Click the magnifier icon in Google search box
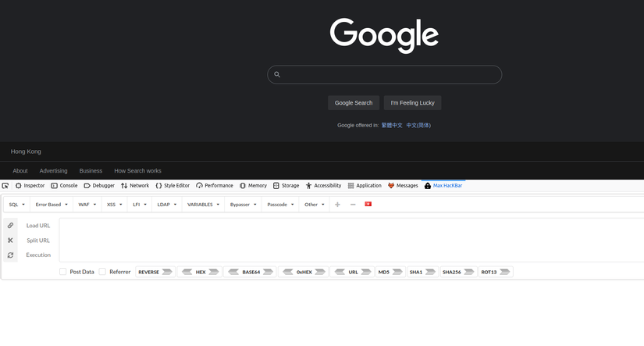Viewport: 644px width, 346px height. click(x=277, y=74)
